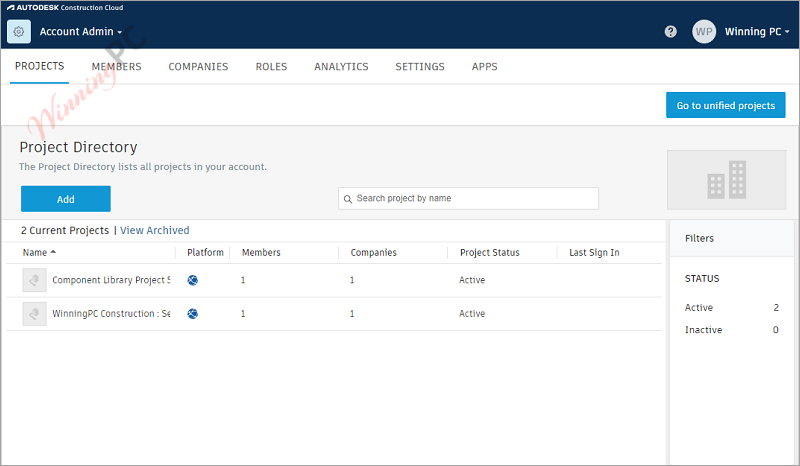
Task: Click the WP user avatar
Action: 704,32
